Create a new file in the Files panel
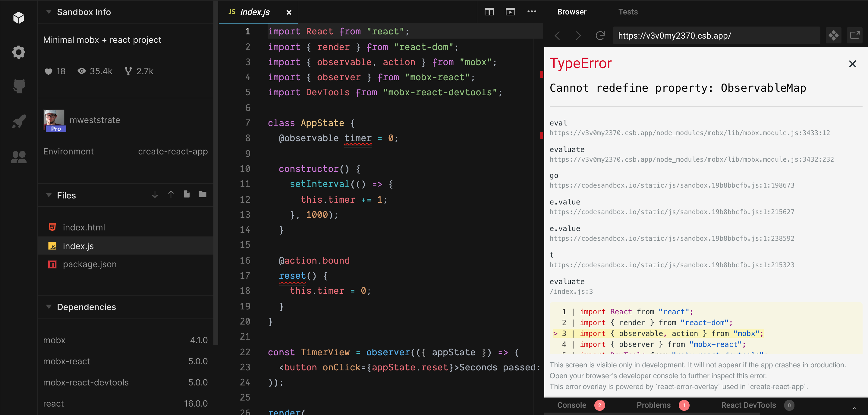The image size is (868, 415). (x=187, y=194)
